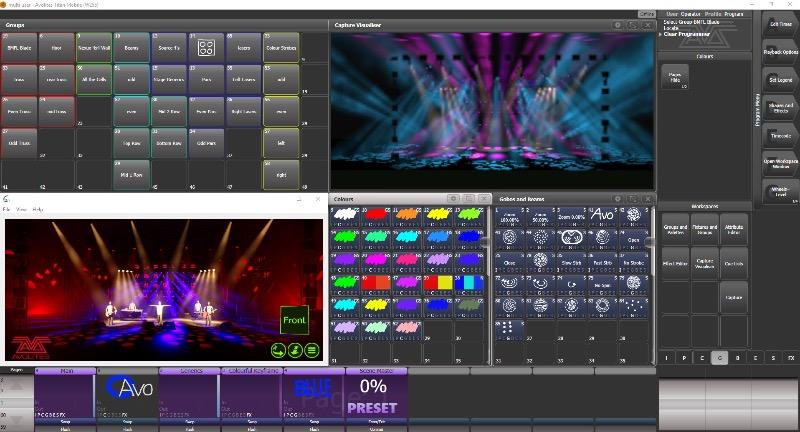Open Shapes and Effects menu

coord(781,108)
